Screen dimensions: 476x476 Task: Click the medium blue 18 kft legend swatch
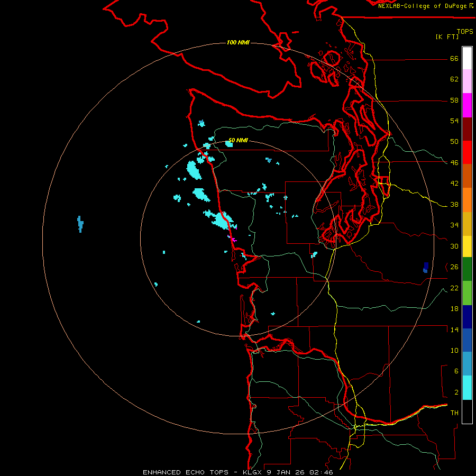point(467,340)
